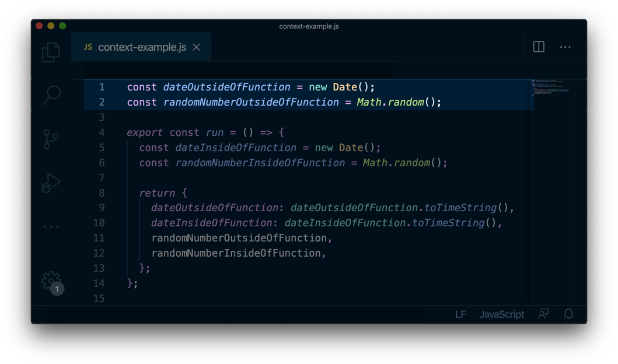Open editor actions via More Actions ellipsis
Viewport: 618px width, 364px height.
tap(564, 47)
